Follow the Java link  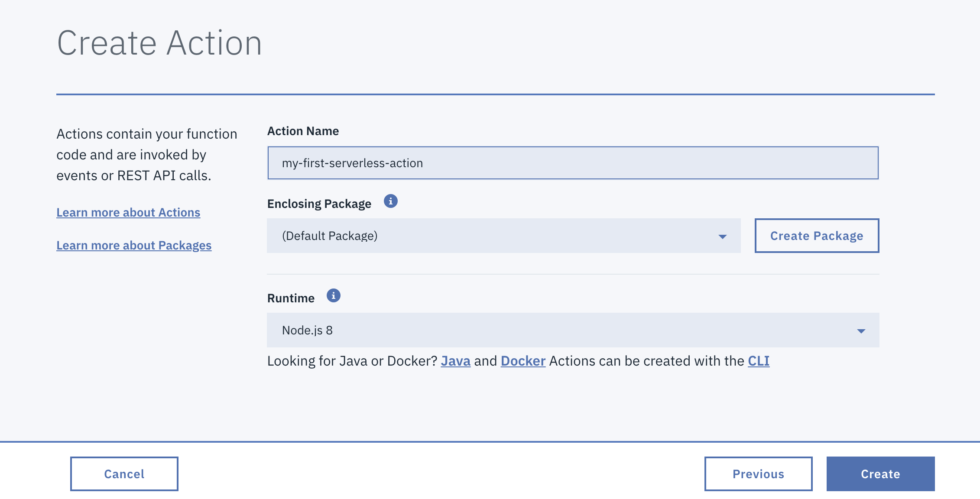(x=455, y=361)
